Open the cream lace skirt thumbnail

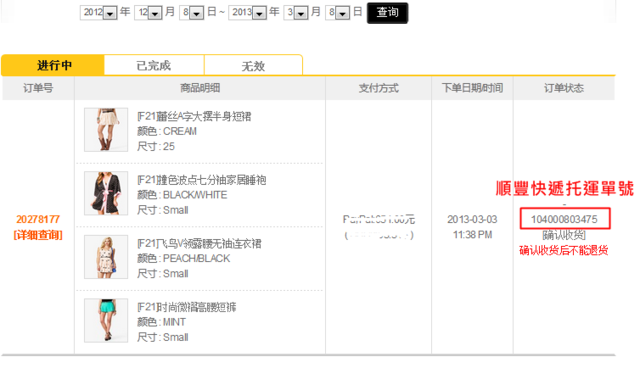[106, 130]
